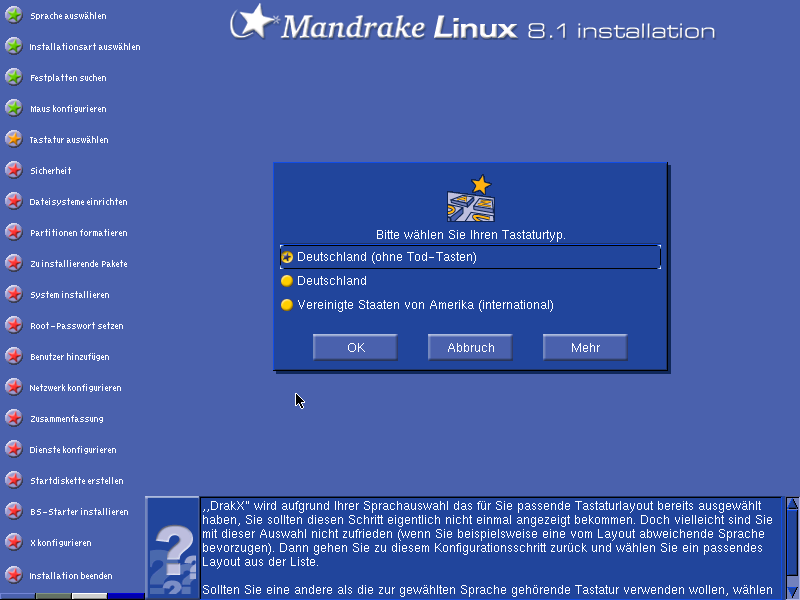
Task: Click the red star beside Root-Passwort setzen
Action: pos(14,326)
